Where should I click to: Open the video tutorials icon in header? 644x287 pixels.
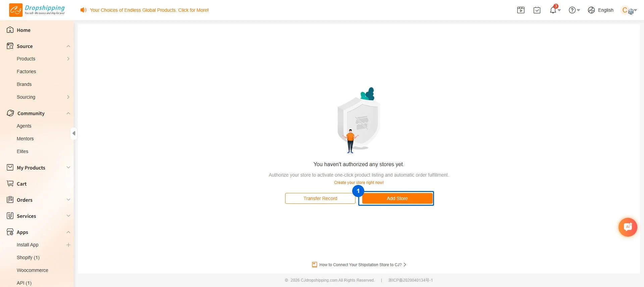pos(521,10)
